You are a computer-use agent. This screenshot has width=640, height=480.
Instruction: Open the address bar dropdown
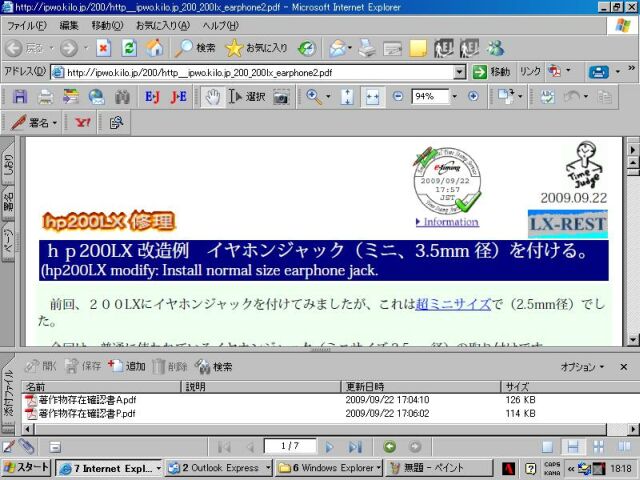pyautogui.click(x=459, y=72)
